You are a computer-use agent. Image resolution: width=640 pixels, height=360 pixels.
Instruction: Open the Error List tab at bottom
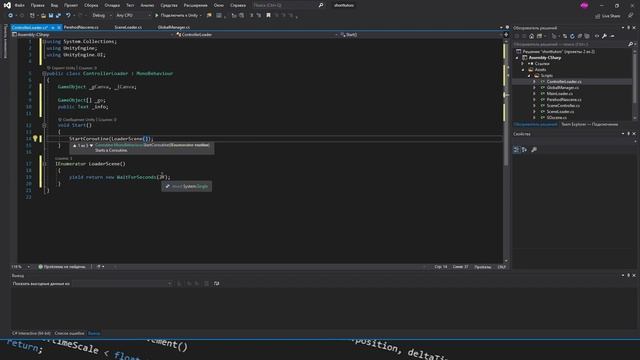click(69, 333)
